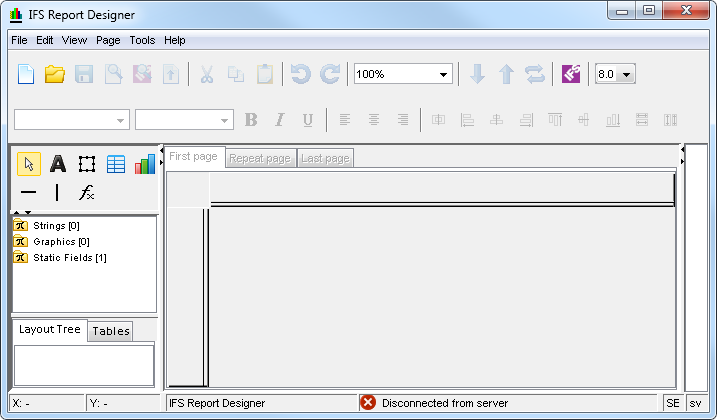Click the swap arrows icon
Screen dimensions: 717x420
535,74
